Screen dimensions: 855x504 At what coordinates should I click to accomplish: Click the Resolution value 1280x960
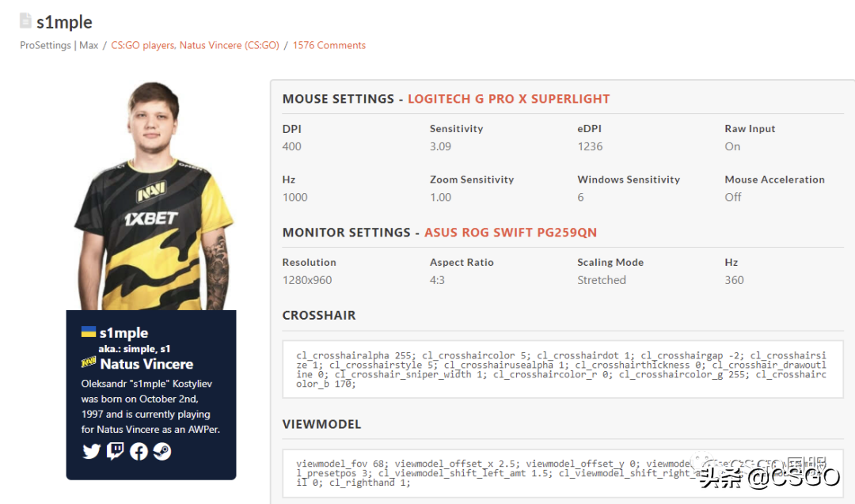[307, 280]
